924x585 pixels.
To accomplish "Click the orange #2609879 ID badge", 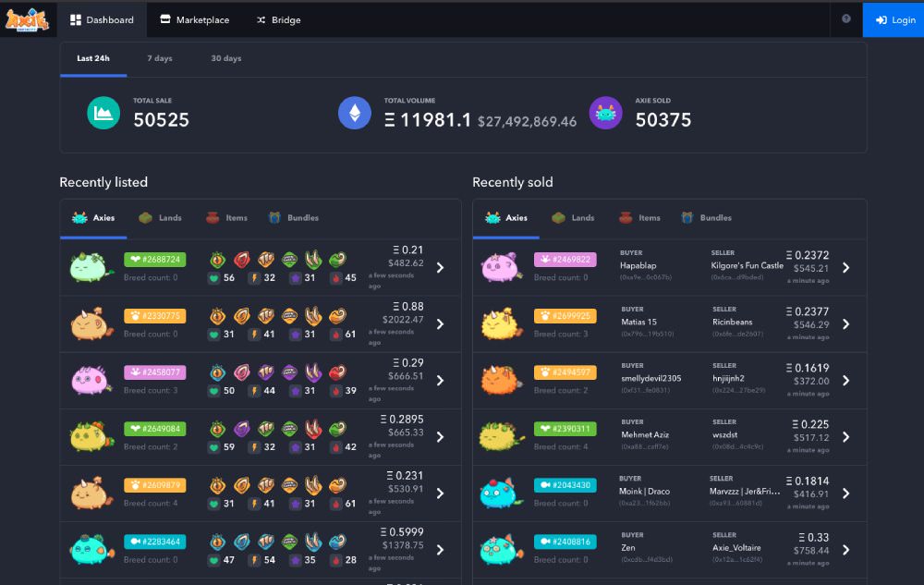I will (155, 485).
